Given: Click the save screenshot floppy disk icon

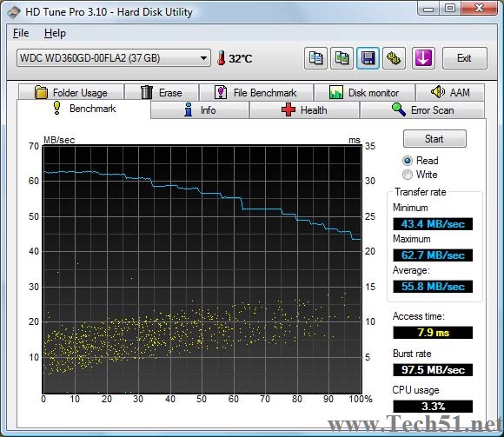Looking at the screenshot, I should coord(368,58).
